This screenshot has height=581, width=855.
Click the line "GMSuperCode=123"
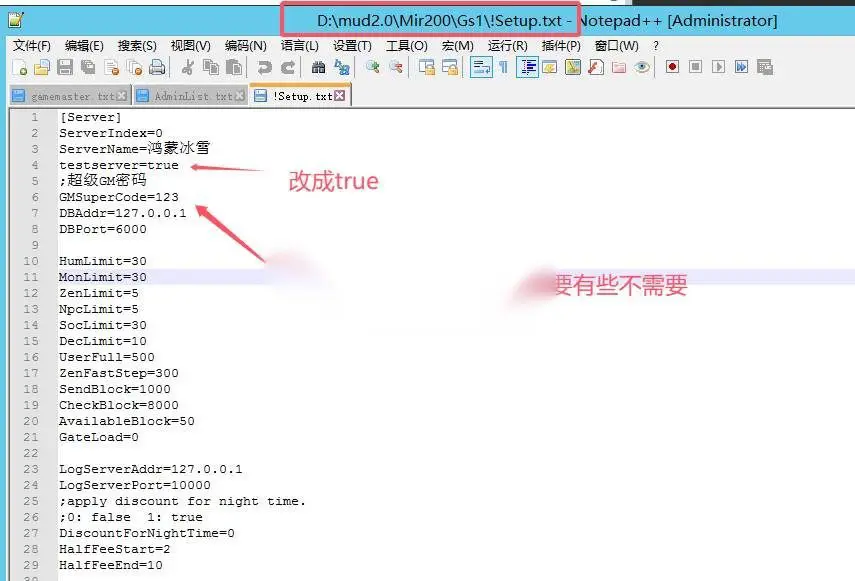pos(119,197)
